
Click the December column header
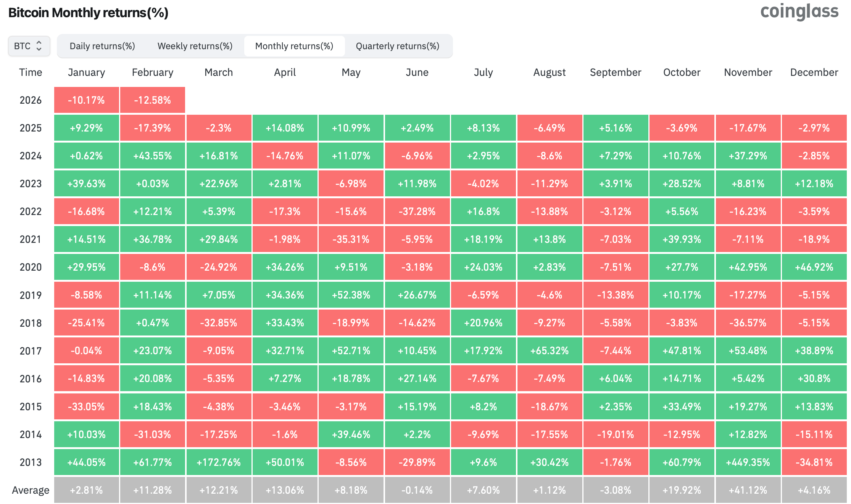[x=814, y=72]
